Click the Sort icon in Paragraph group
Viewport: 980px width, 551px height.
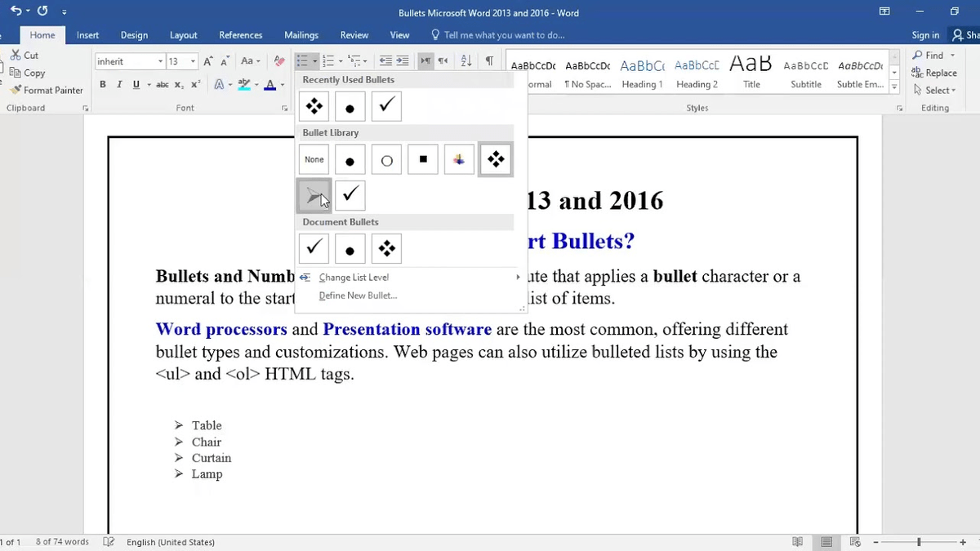point(466,61)
